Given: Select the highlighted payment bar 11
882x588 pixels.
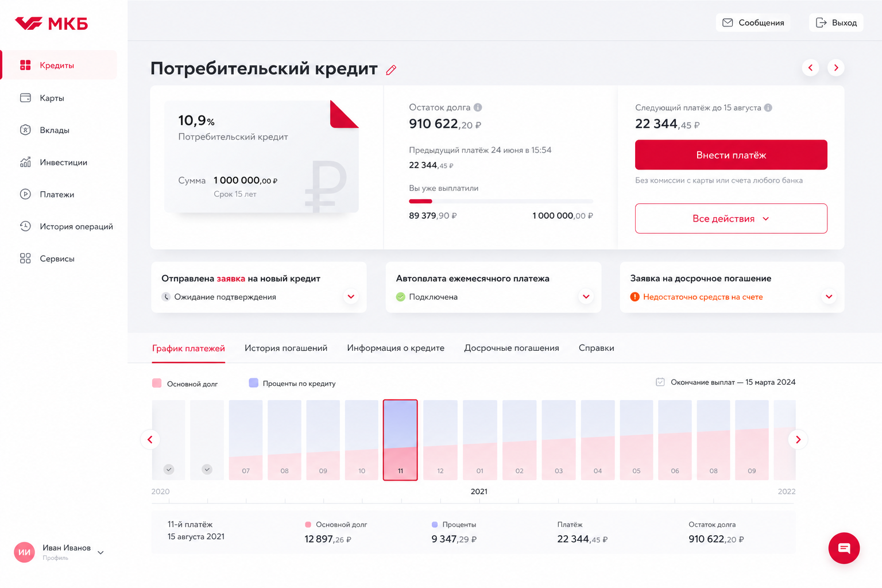Looking at the screenshot, I should 400,440.
